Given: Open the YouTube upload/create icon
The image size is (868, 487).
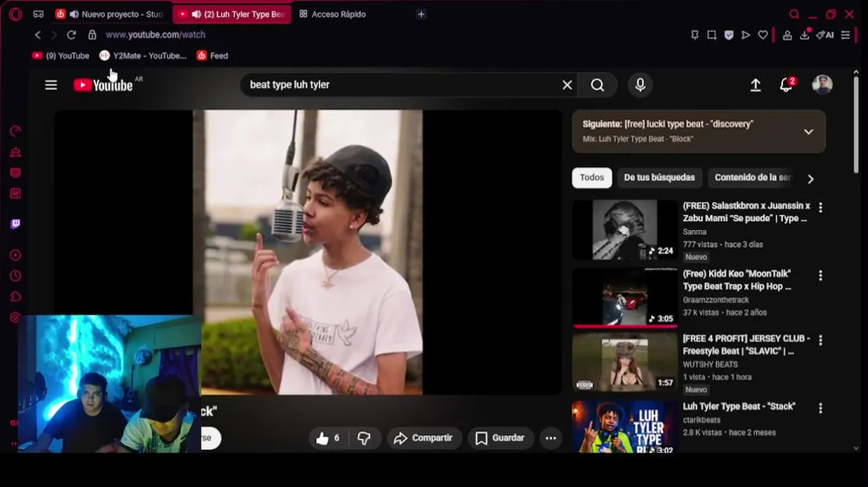Looking at the screenshot, I should [x=755, y=85].
